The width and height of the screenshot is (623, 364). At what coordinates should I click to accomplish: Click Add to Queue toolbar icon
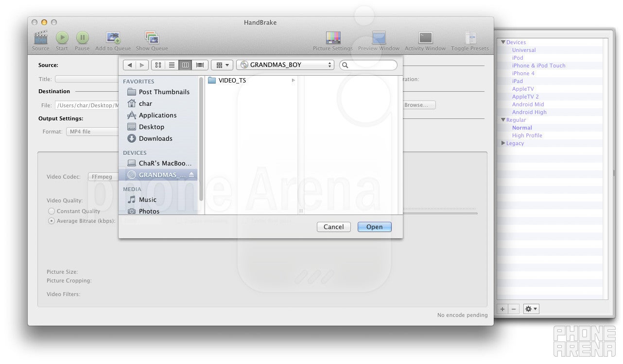click(113, 37)
